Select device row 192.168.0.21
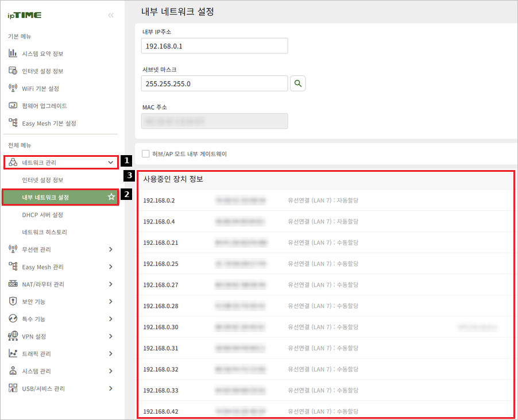The width and height of the screenshot is (518, 420). click(x=326, y=242)
